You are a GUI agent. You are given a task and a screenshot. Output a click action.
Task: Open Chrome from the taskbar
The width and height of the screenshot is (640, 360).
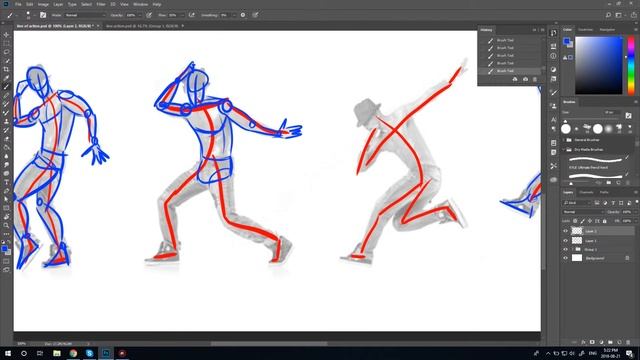pyautogui.click(x=73, y=353)
